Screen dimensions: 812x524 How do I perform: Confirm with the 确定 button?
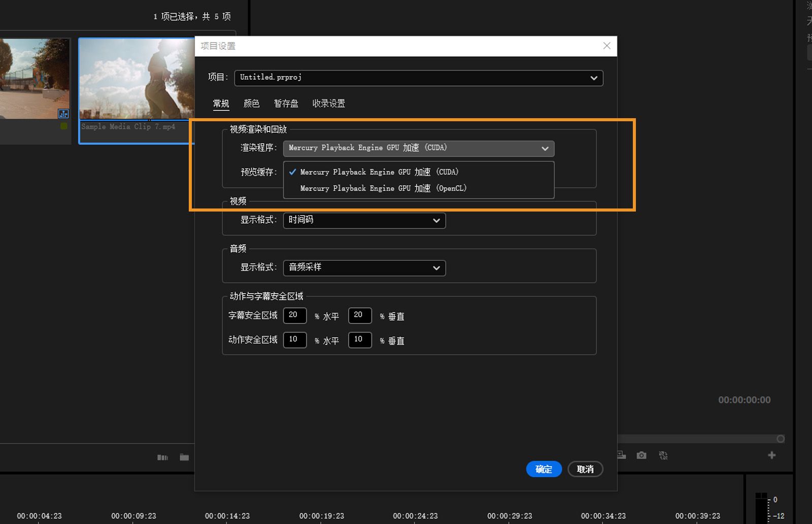click(544, 469)
